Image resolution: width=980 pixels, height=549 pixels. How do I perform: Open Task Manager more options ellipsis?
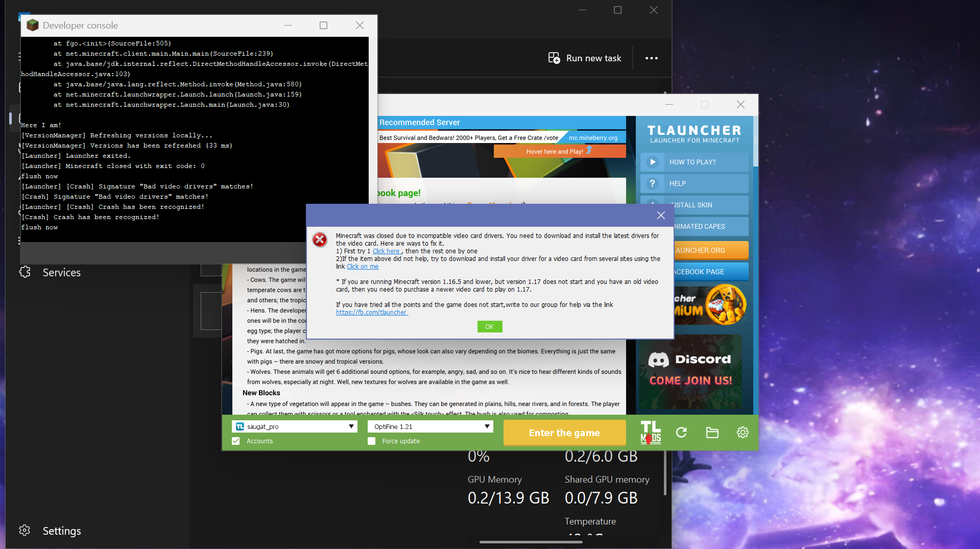[652, 58]
